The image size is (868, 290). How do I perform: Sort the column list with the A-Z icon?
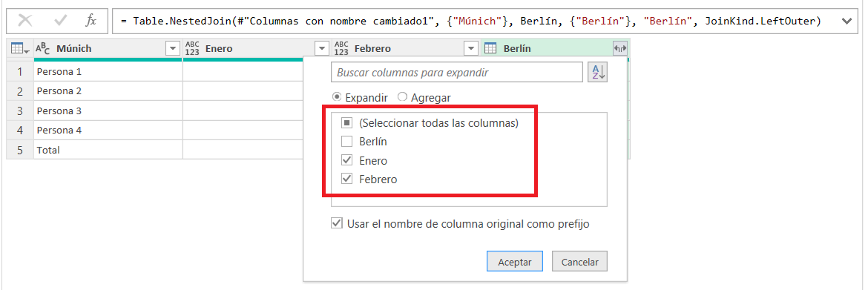coord(598,72)
